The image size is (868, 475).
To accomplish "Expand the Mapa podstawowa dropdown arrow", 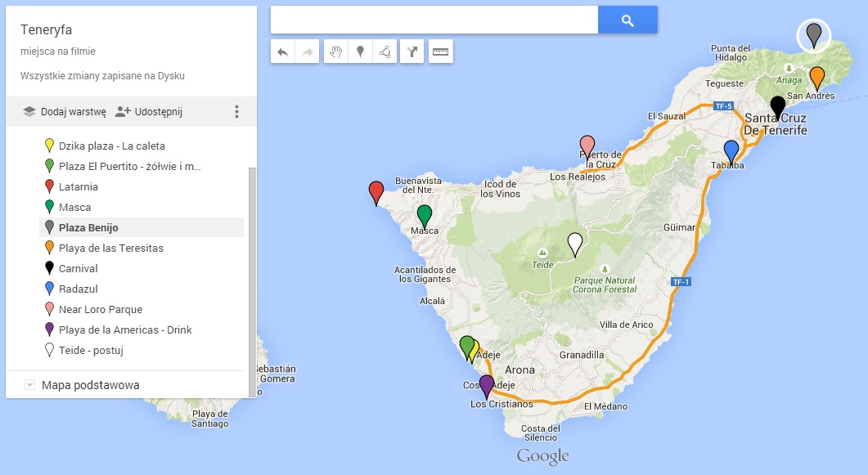I will coord(30,385).
